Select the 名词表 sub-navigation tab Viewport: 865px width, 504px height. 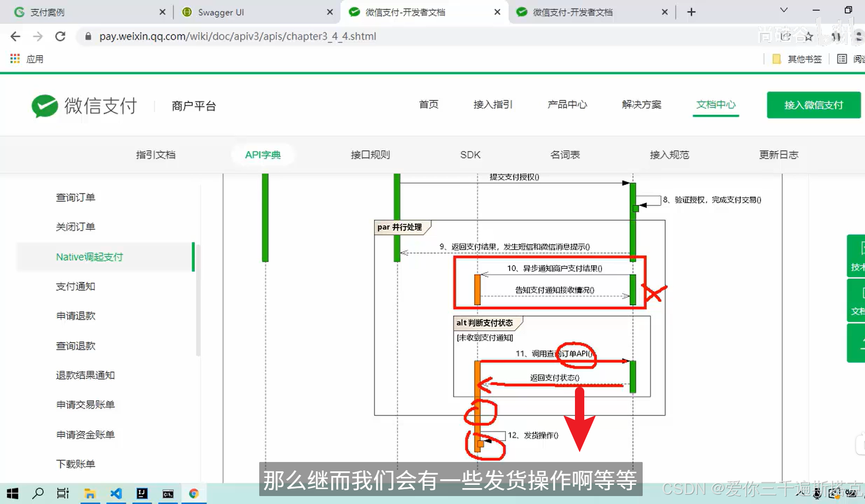click(x=565, y=155)
